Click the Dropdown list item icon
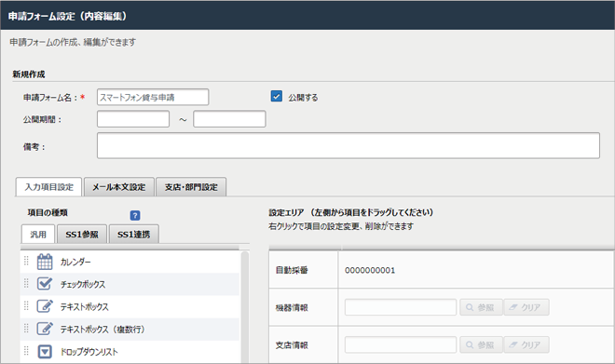The width and height of the screenshot is (615, 364). 45,352
